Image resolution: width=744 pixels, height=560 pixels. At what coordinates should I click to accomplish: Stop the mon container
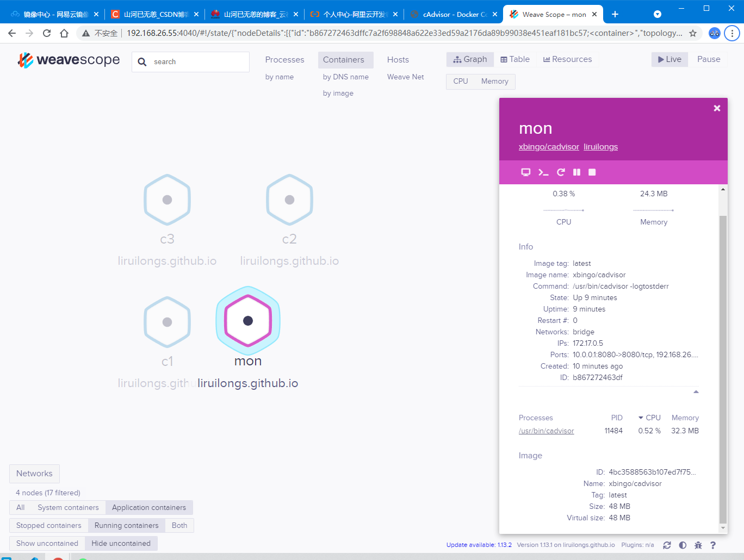[592, 172]
